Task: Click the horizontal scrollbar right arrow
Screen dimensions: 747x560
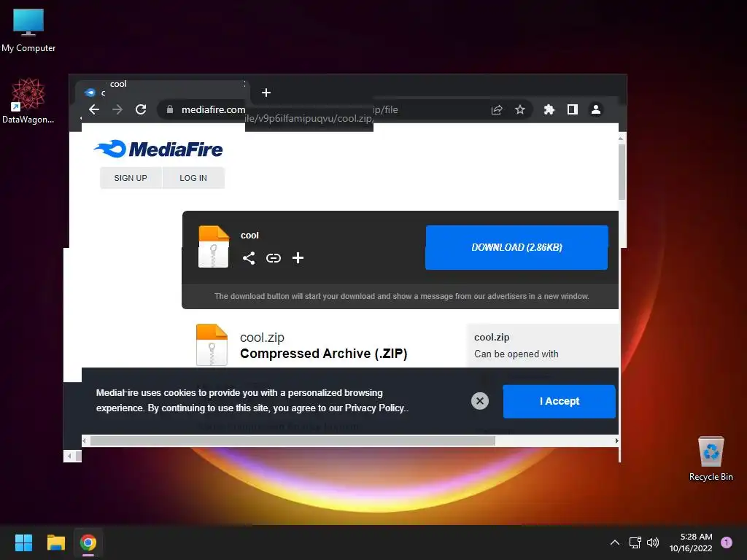Action: coord(616,441)
